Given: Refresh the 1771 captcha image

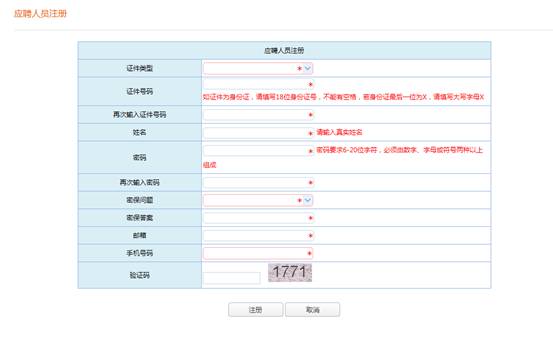Looking at the screenshot, I should (290, 272).
